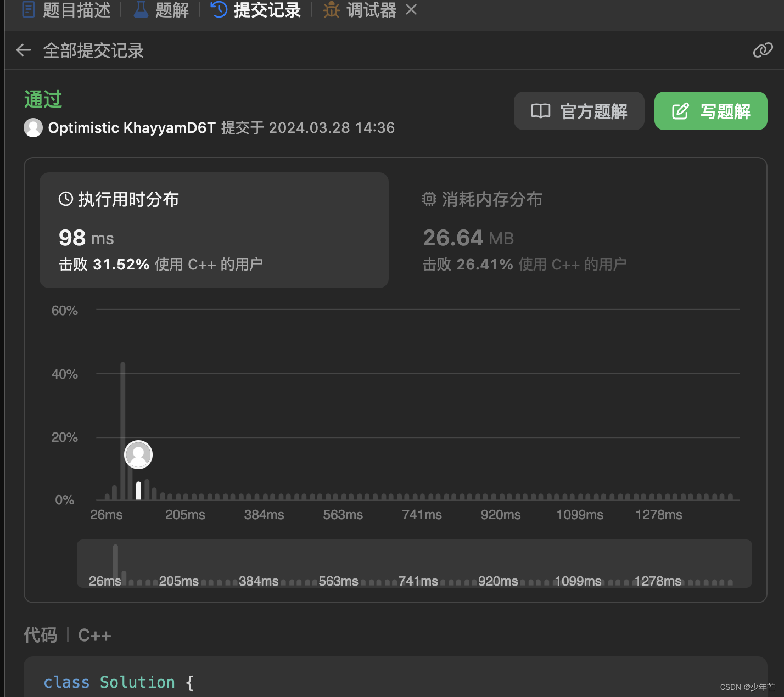Click the bug icon beside 调试器
The height and width of the screenshot is (697, 784).
pyautogui.click(x=332, y=9)
